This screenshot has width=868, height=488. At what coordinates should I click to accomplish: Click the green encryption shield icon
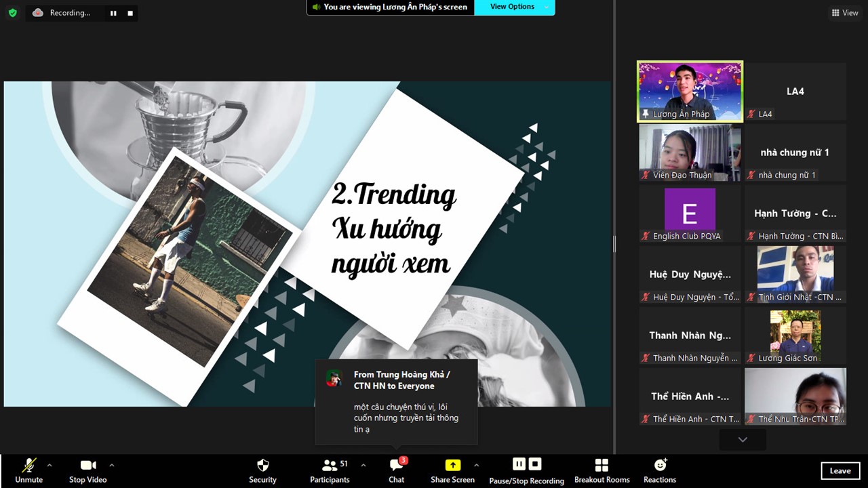[x=12, y=13]
